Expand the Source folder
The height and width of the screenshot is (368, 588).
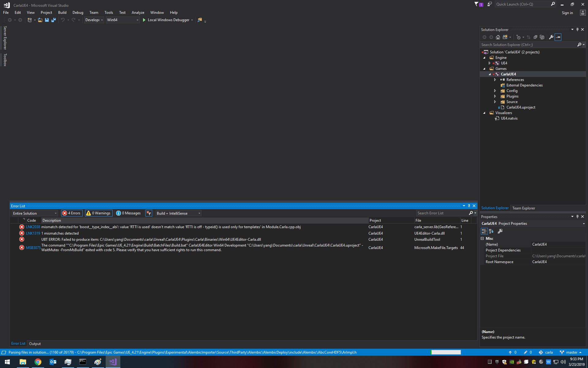[495, 102]
